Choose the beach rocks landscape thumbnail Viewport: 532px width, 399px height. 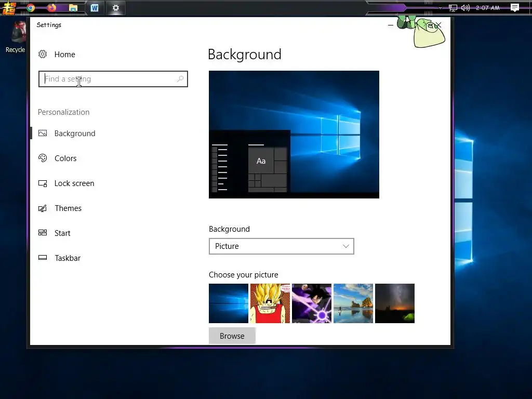[x=353, y=303]
